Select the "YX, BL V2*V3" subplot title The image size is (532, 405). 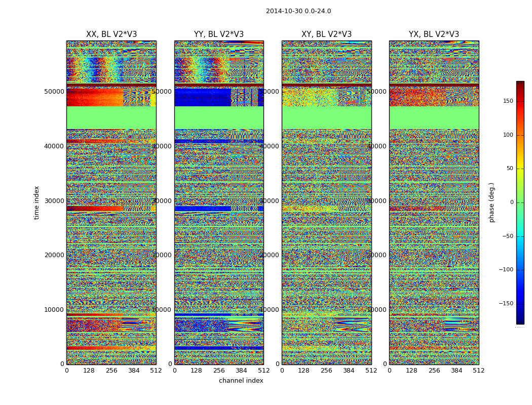[434, 34]
